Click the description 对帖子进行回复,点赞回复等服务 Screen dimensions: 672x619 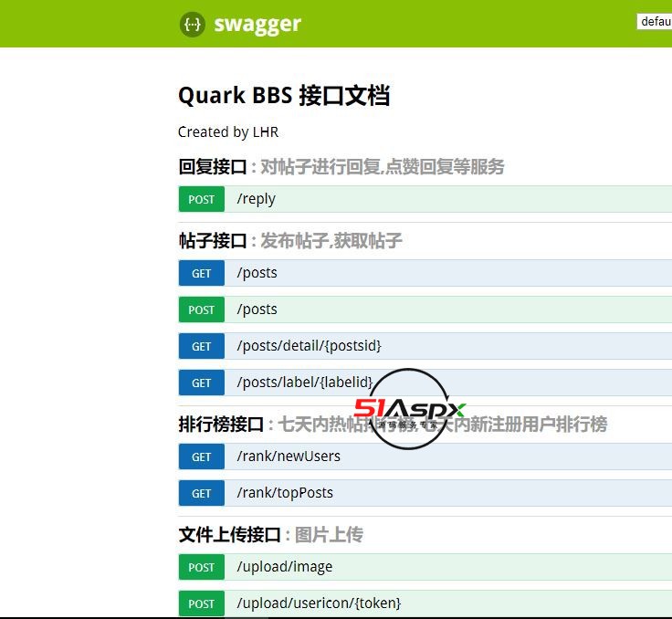coord(383,167)
